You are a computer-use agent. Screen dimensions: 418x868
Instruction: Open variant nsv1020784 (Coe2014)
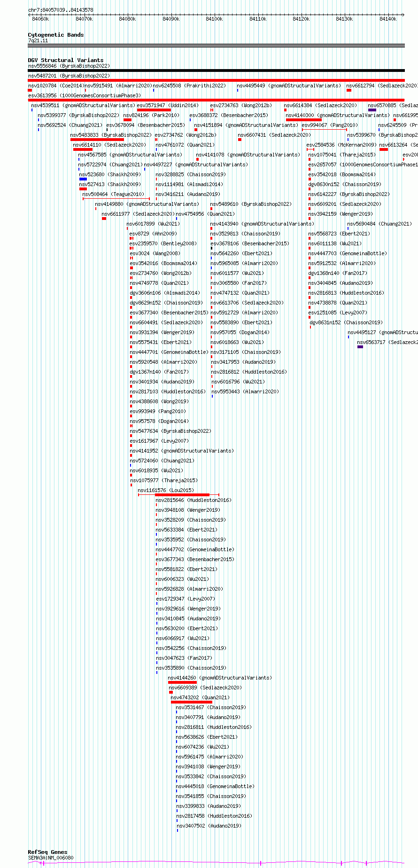[x=56, y=86]
